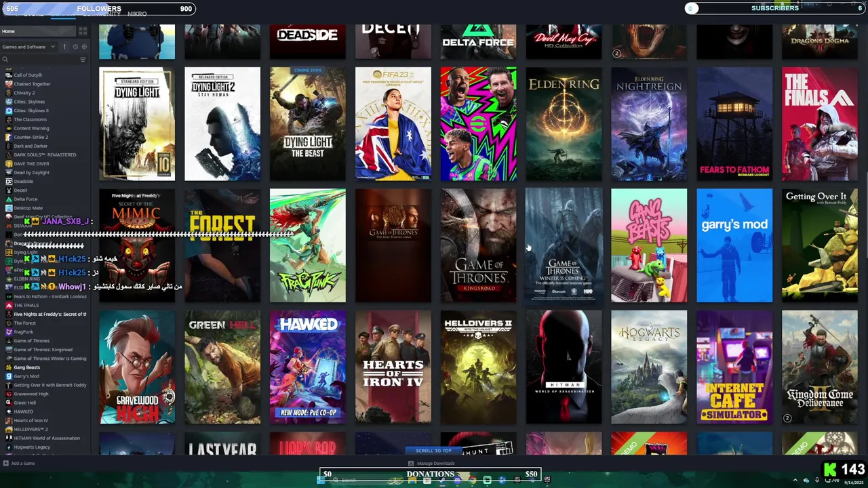Open the Fears to Fathom cover

tap(734, 124)
